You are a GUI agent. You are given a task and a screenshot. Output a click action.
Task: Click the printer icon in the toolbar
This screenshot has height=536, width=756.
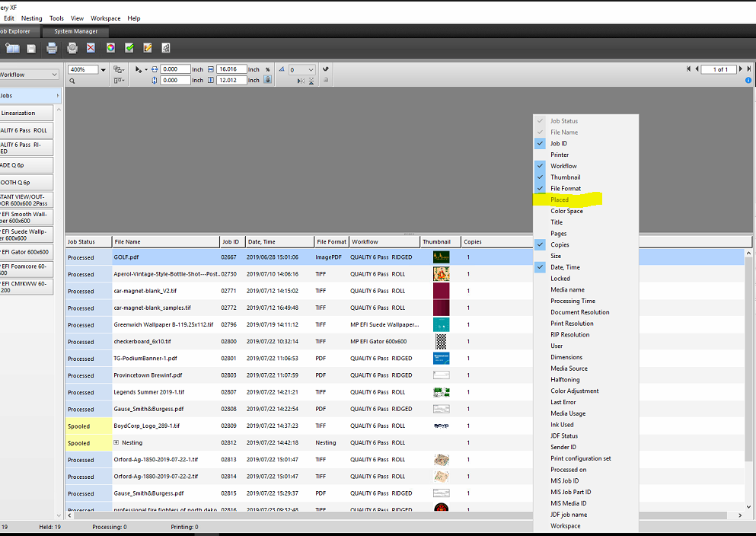52,49
